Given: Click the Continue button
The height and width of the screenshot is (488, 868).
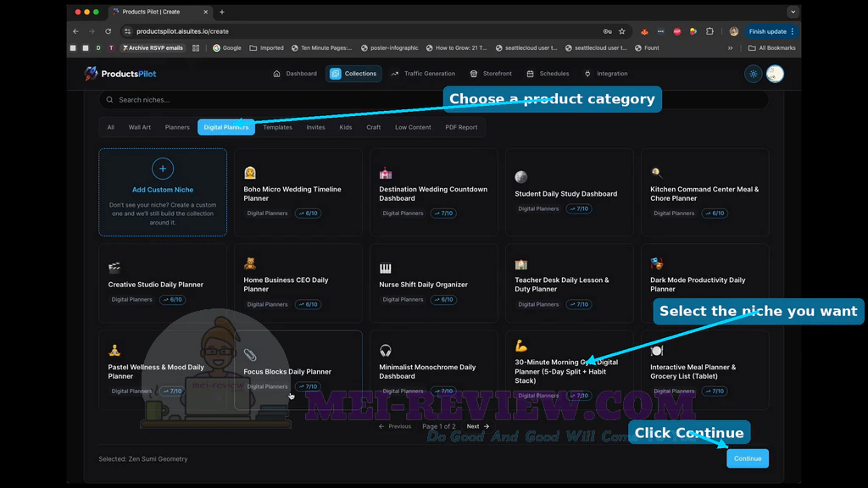Looking at the screenshot, I should 748,458.
